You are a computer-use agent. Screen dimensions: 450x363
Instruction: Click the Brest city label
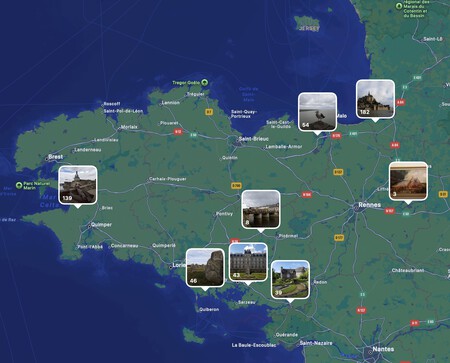(55, 157)
